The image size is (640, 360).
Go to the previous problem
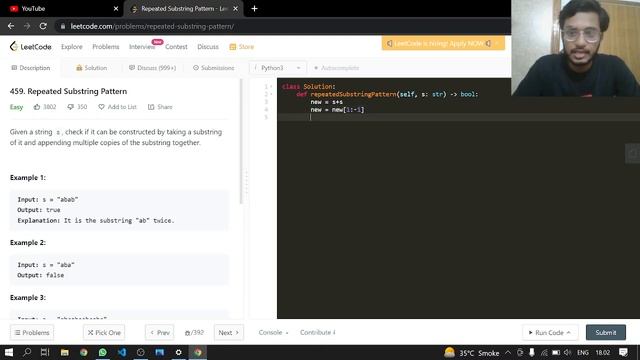point(160,333)
